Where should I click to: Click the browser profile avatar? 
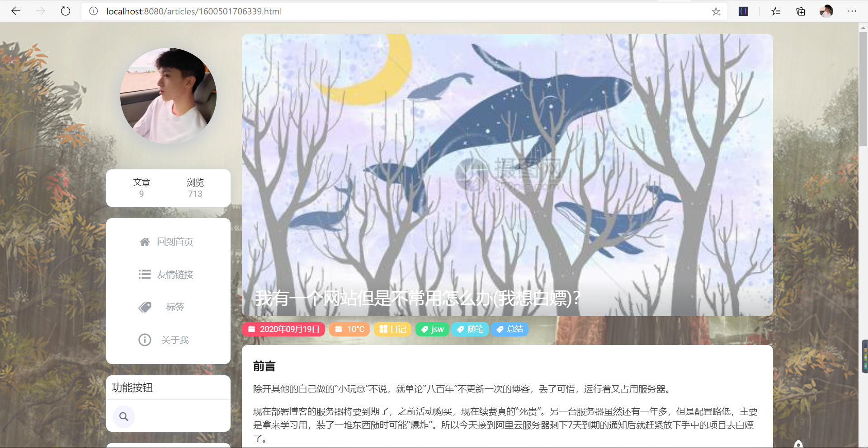[x=826, y=11]
